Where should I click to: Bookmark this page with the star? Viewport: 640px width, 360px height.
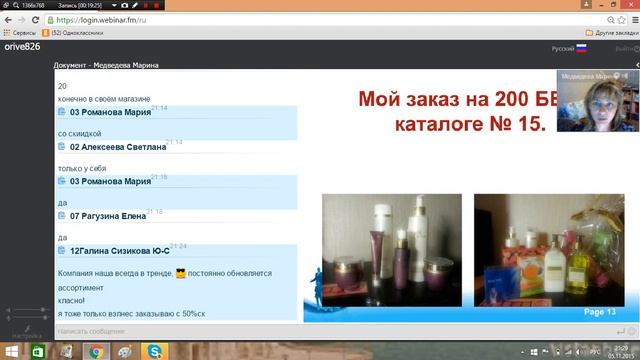(x=622, y=20)
